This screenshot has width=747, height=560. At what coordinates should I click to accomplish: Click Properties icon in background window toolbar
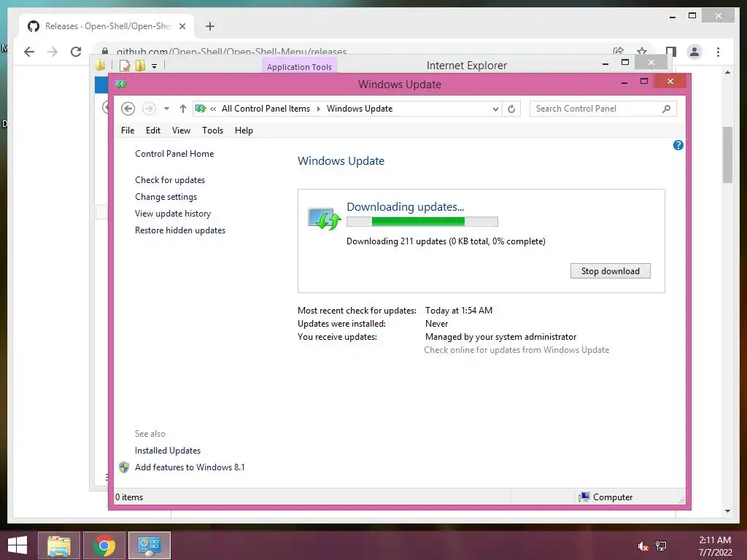pos(124,66)
